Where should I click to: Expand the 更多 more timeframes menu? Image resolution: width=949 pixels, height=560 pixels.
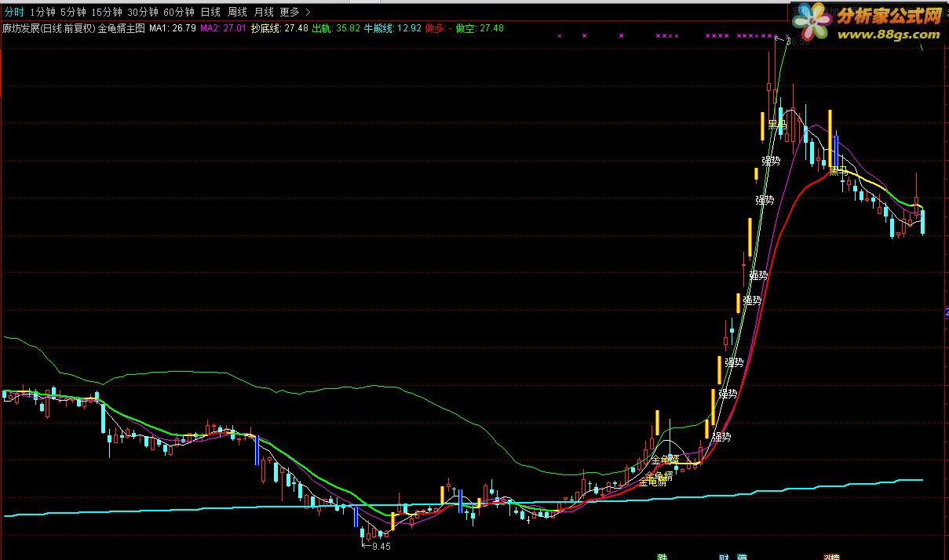click(x=295, y=13)
